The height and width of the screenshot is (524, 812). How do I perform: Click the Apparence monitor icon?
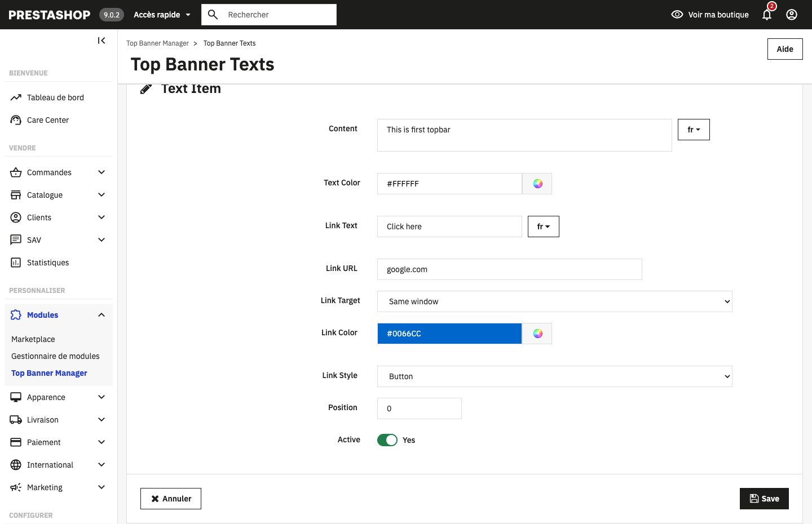[x=16, y=397]
